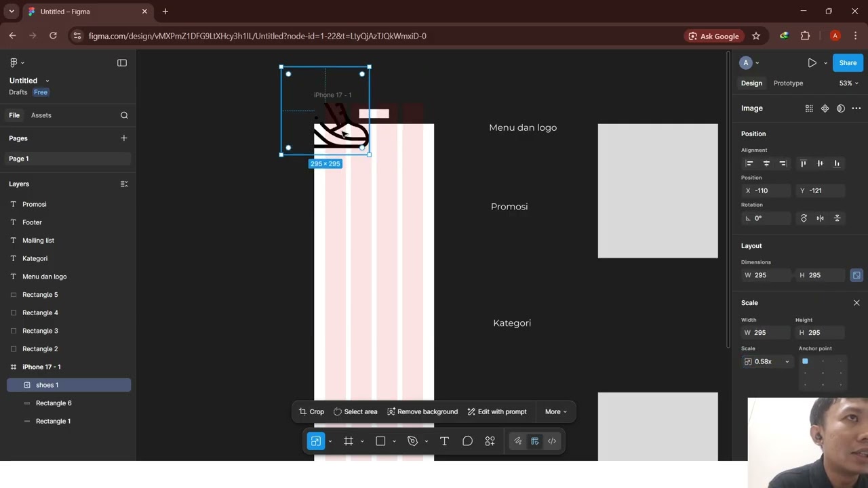
Task: Expand the More options in the image toolbar
Action: tap(555, 411)
